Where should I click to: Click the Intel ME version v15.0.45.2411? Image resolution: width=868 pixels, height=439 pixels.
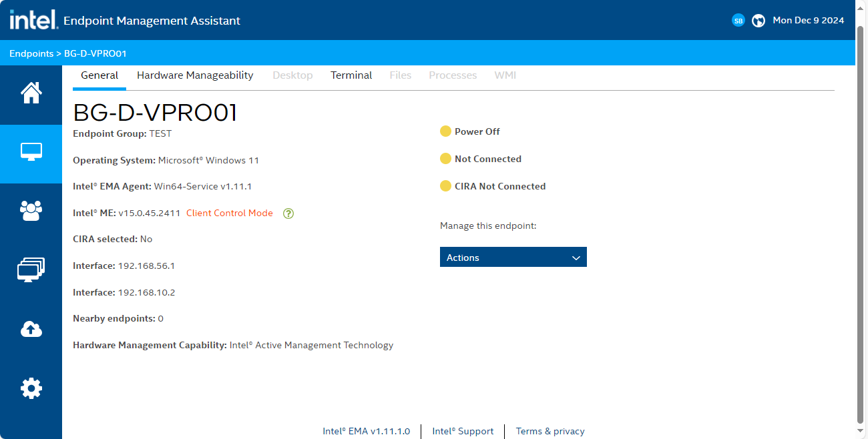[150, 213]
